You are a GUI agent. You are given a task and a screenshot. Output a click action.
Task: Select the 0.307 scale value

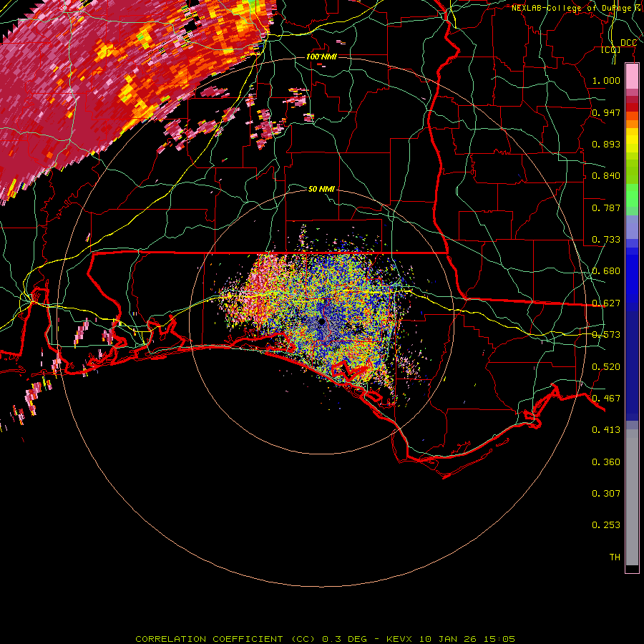click(x=606, y=494)
